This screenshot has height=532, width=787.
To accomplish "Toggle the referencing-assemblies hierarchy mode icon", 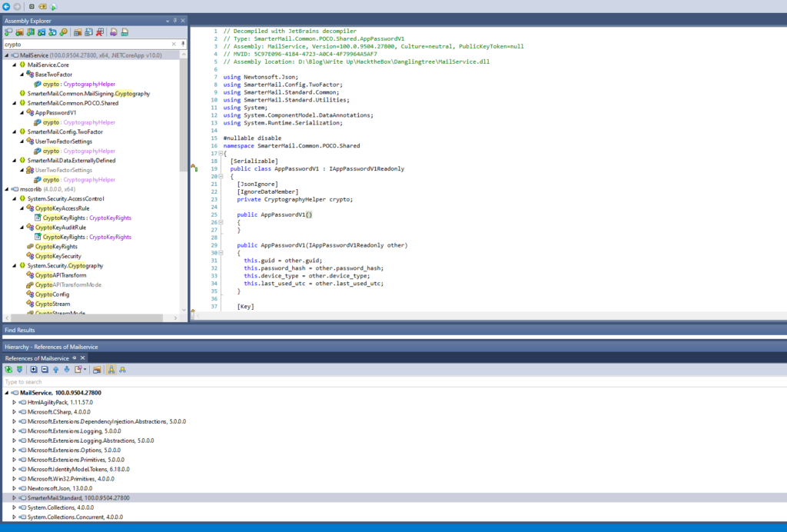I will (122, 370).
